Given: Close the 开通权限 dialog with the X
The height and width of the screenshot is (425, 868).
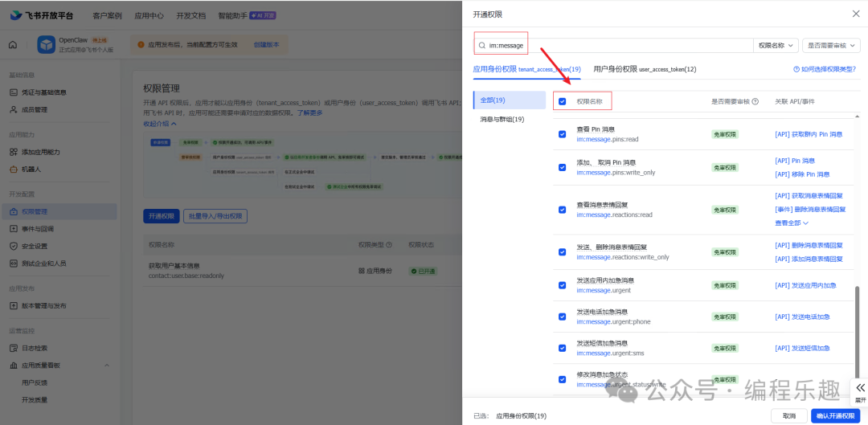Looking at the screenshot, I should [856, 14].
